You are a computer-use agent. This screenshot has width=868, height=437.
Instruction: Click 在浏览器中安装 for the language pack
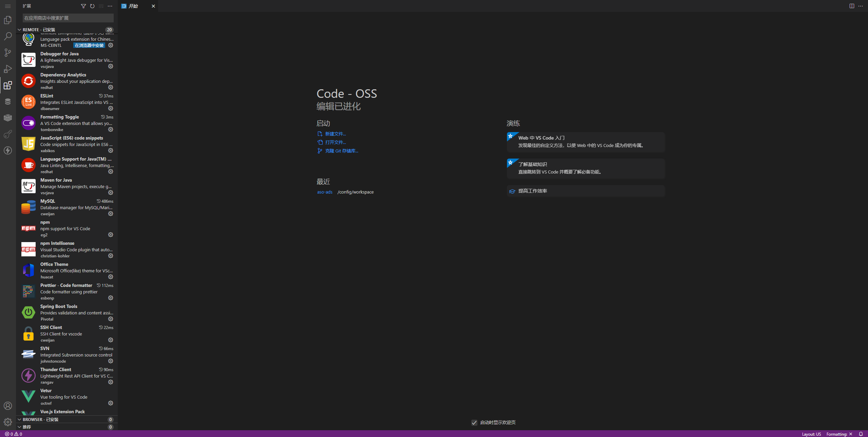click(x=89, y=45)
